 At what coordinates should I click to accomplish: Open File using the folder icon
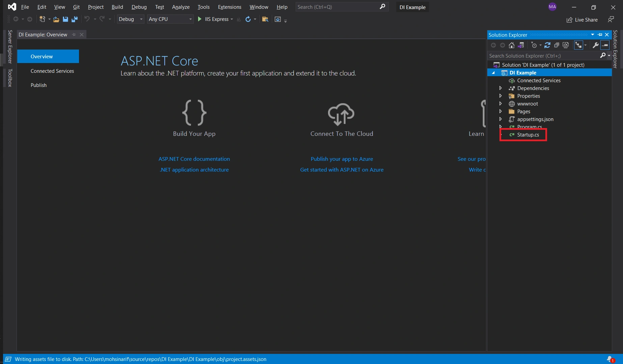(x=56, y=19)
